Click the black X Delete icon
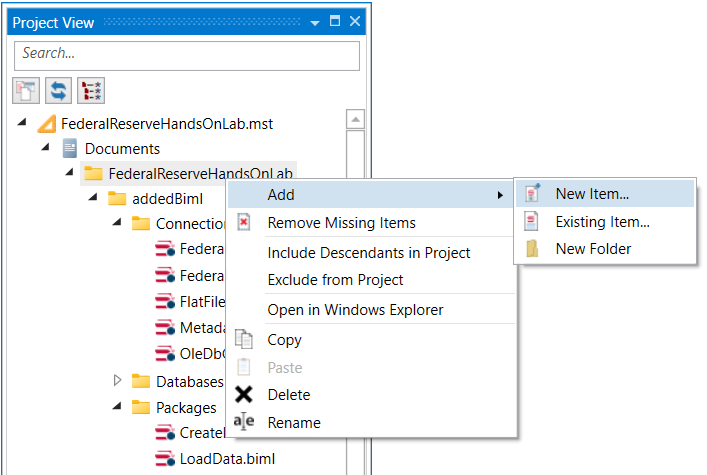 [x=243, y=394]
